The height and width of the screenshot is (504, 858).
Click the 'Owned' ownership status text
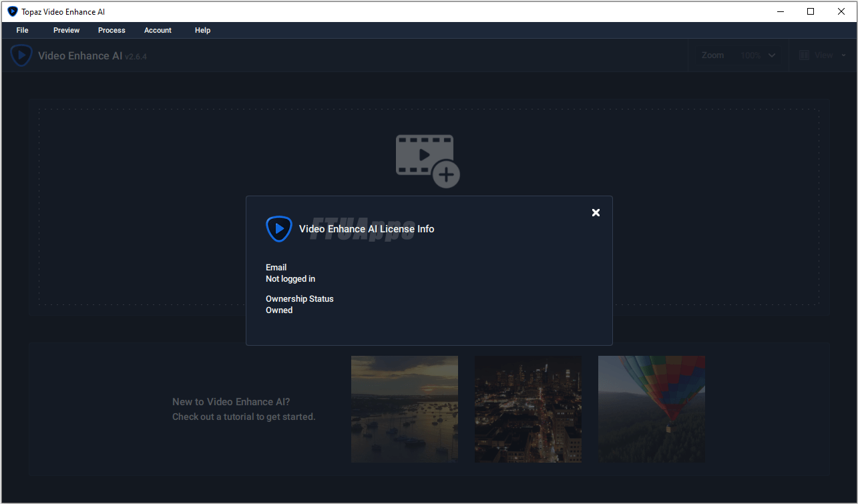[279, 310]
